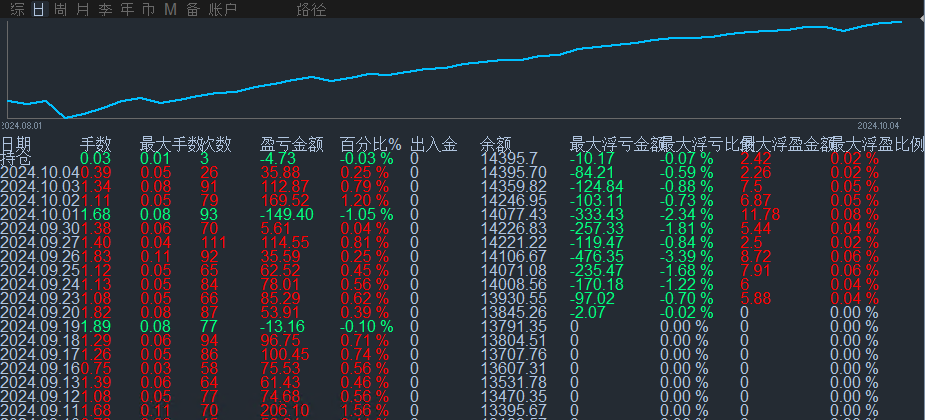Screen dimensions: 925x420
Task: Click the 百分比% column header
Action: (370, 145)
